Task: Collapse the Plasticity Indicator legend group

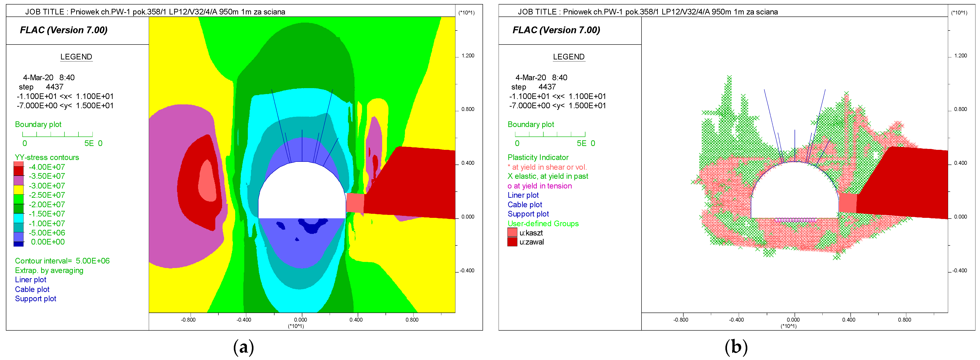Action: [x=538, y=157]
